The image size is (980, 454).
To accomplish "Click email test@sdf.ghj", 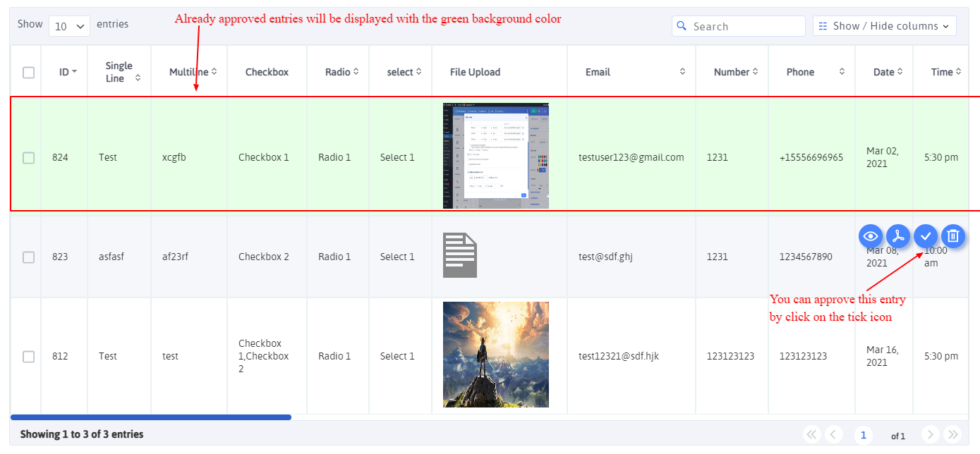I will click(605, 257).
